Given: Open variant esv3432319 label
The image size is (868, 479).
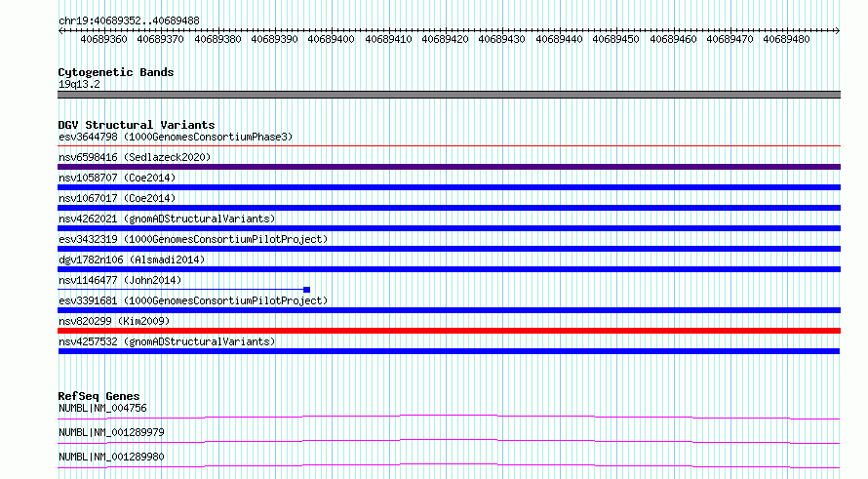Looking at the screenshot, I should click(193, 239).
